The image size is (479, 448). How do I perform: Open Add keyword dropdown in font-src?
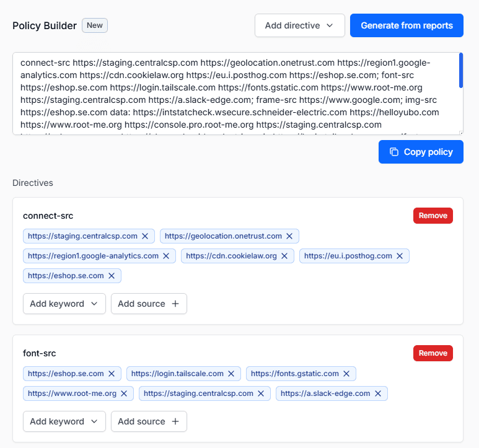(64, 421)
